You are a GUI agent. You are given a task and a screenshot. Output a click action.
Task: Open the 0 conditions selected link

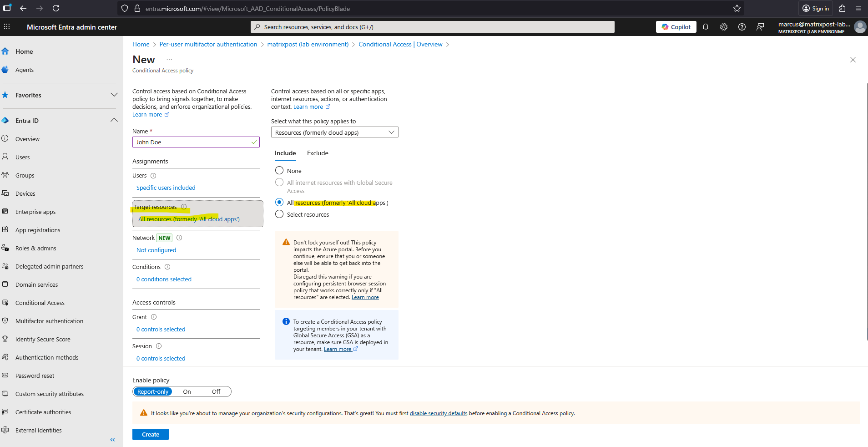(164, 279)
